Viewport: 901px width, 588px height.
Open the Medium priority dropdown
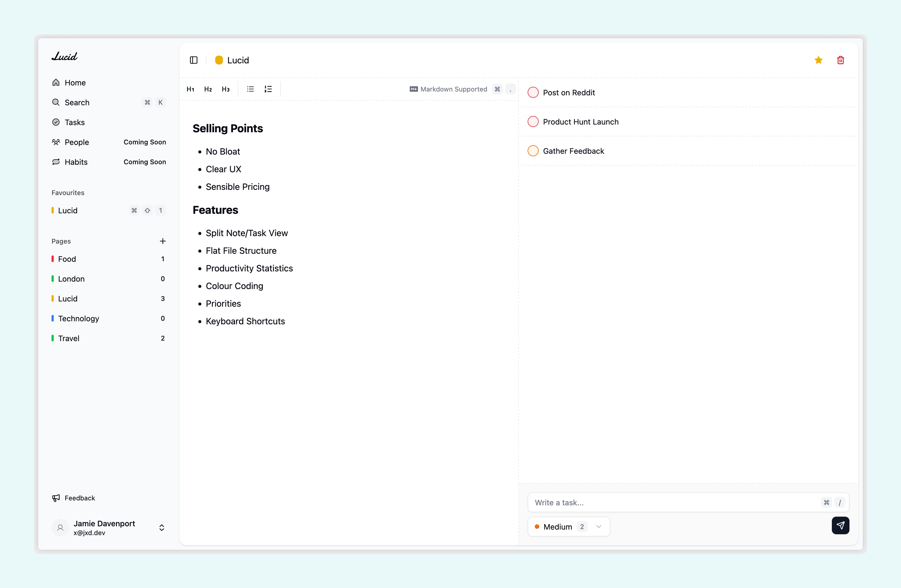pyautogui.click(x=568, y=527)
